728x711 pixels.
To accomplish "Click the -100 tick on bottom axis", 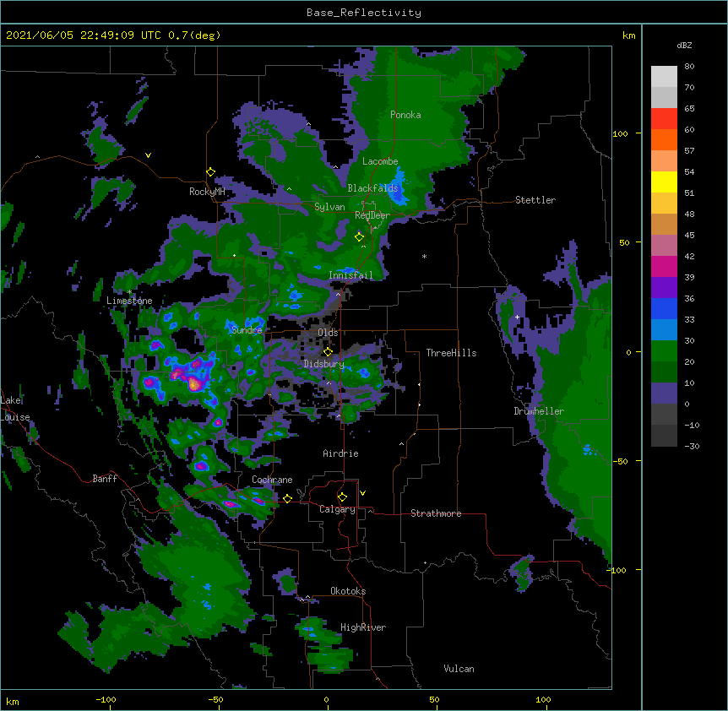I will pos(106,699).
